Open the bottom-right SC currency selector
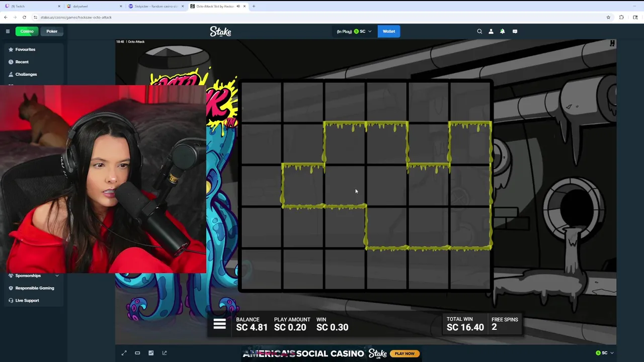 604,353
